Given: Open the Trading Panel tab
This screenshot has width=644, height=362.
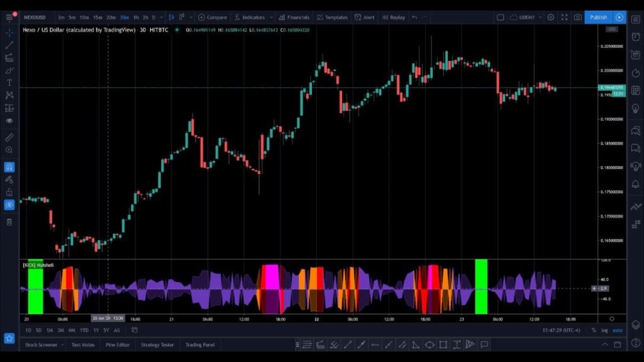Looking at the screenshot, I should pos(200,345).
